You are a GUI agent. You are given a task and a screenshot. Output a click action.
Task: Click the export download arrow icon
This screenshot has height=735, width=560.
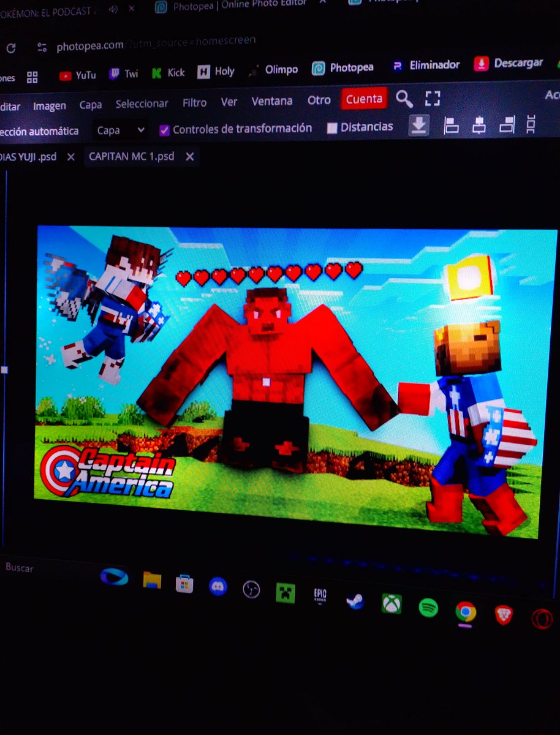coord(419,124)
